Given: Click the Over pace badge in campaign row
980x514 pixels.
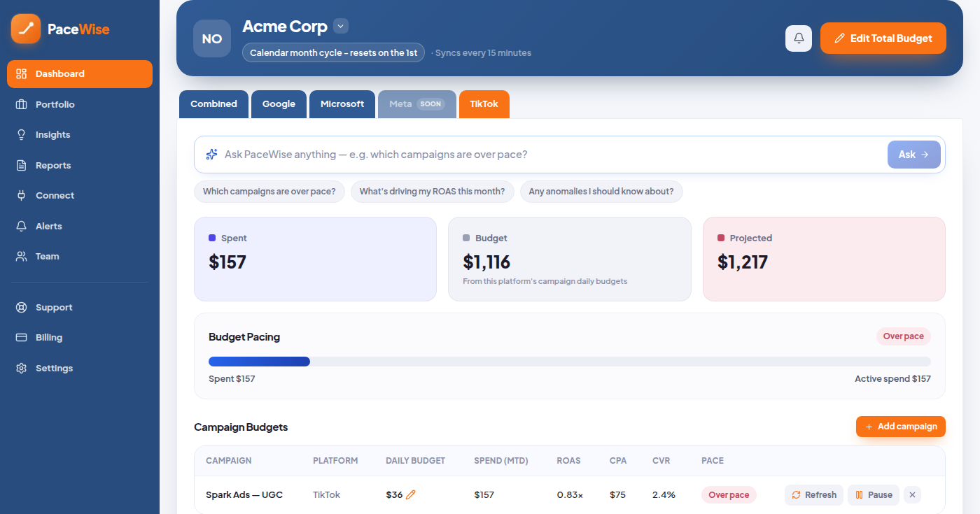Looking at the screenshot, I should pos(729,495).
